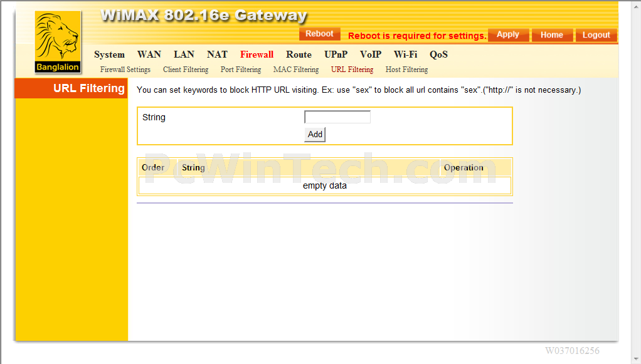This screenshot has width=641, height=364.
Task: Click the WiMAX 802.16e Gateway title
Action: click(x=204, y=15)
